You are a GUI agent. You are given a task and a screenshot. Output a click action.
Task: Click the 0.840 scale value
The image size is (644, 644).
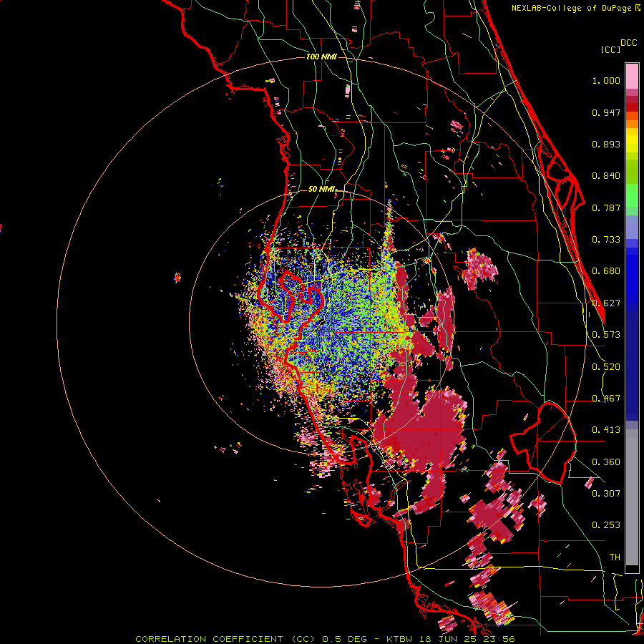tap(606, 176)
